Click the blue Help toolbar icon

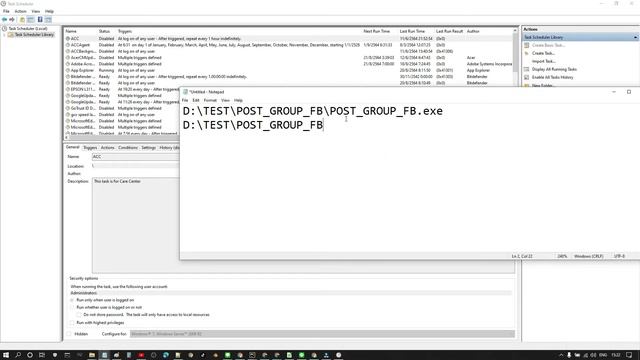coord(40,20)
